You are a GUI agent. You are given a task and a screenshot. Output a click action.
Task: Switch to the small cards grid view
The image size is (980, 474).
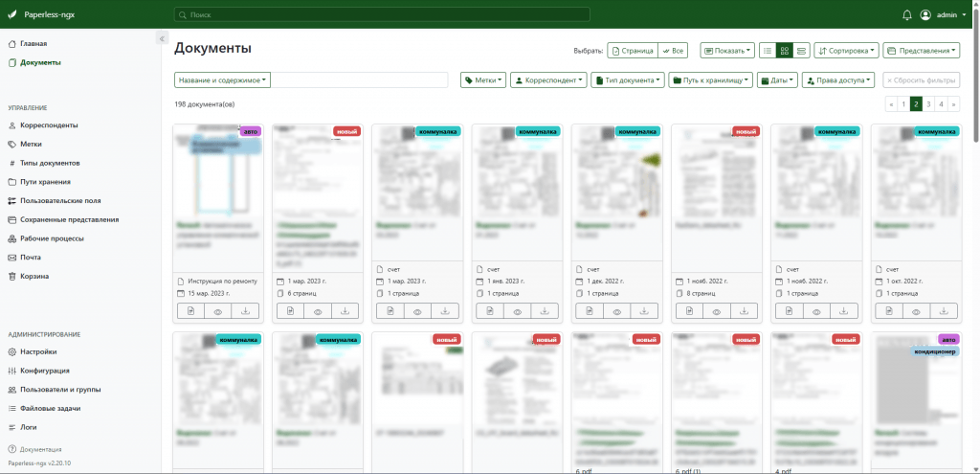(x=785, y=51)
